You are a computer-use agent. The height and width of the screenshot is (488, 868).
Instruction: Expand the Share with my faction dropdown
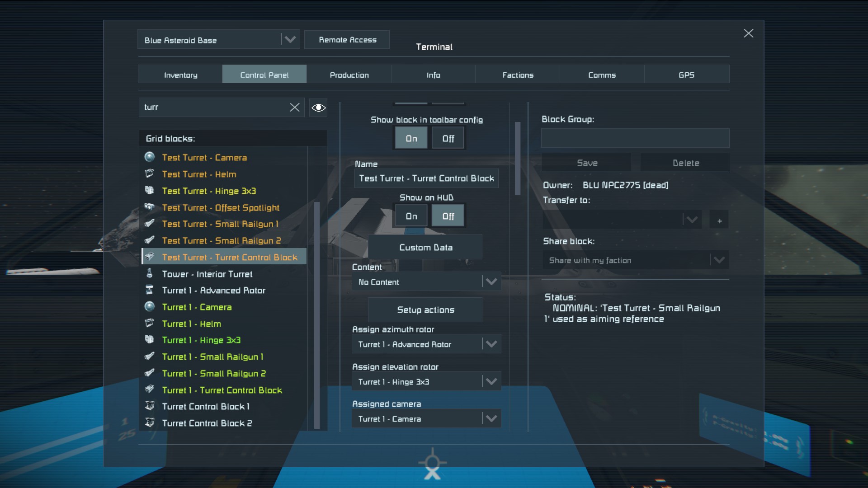pos(719,260)
